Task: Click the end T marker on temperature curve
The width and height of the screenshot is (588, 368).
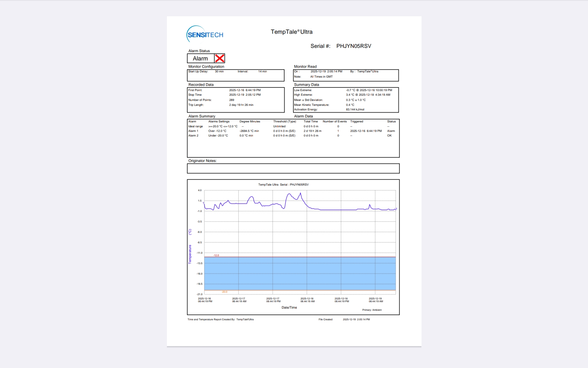Action: point(396,209)
